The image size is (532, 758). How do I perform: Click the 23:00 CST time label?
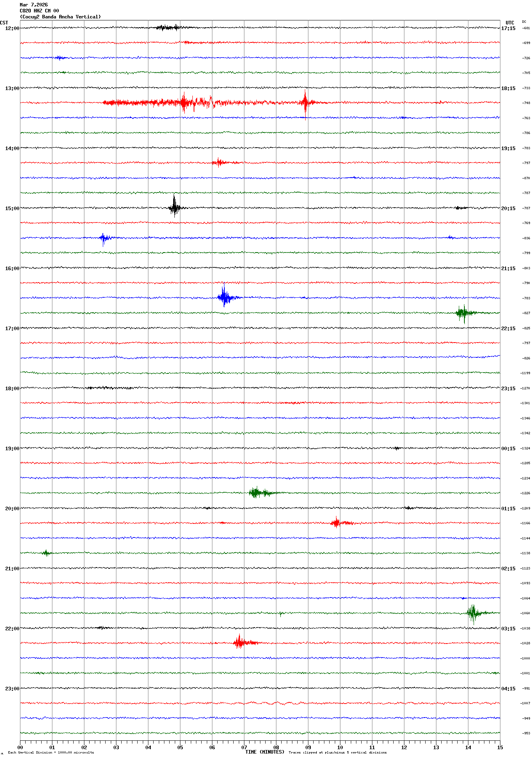12,689
